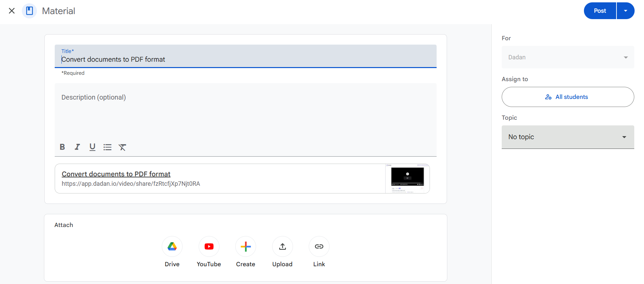Open the attached Convert documents link

click(x=116, y=174)
